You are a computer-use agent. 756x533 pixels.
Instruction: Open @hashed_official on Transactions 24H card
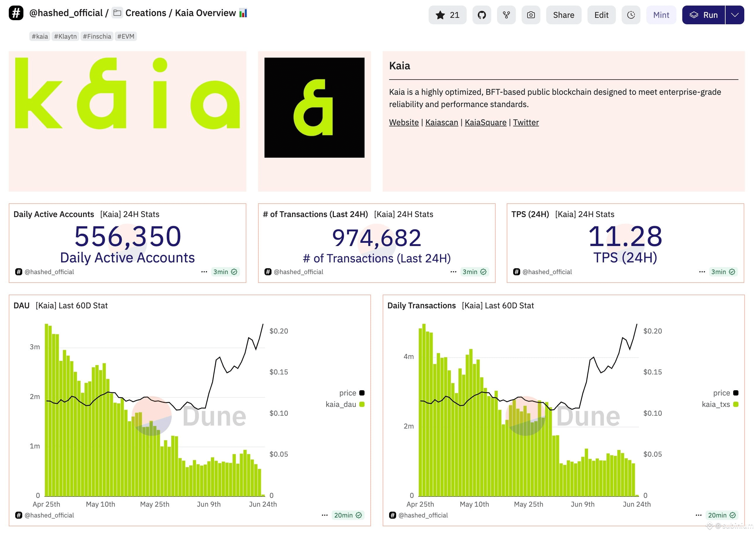click(x=298, y=272)
